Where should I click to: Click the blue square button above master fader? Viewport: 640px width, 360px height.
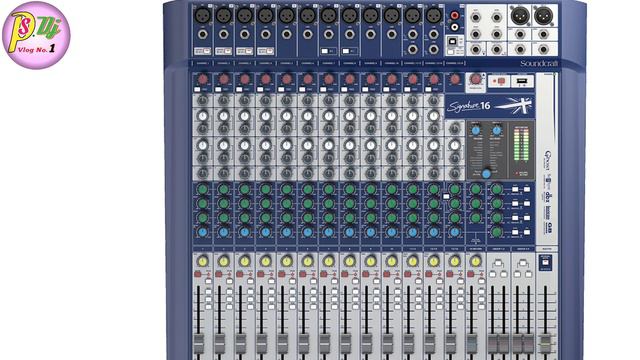[545, 262]
